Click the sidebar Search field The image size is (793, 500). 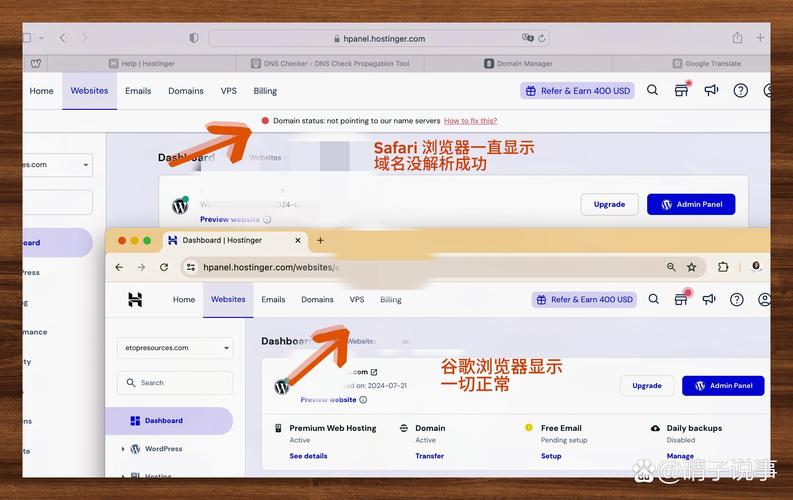point(175,383)
